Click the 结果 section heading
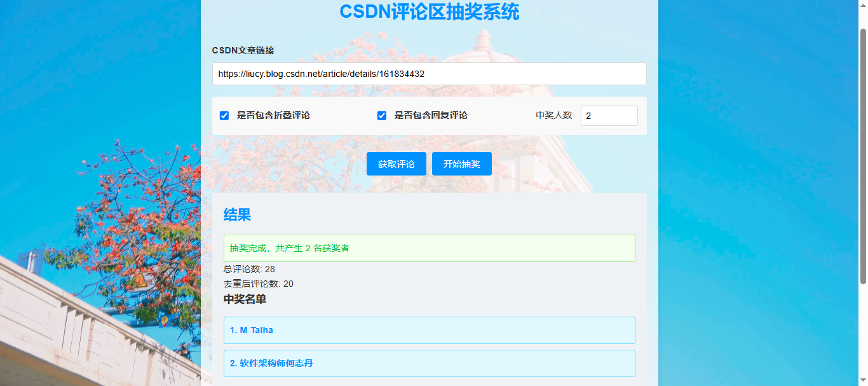The image size is (868, 386). pyautogui.click(x=237, y=215)
